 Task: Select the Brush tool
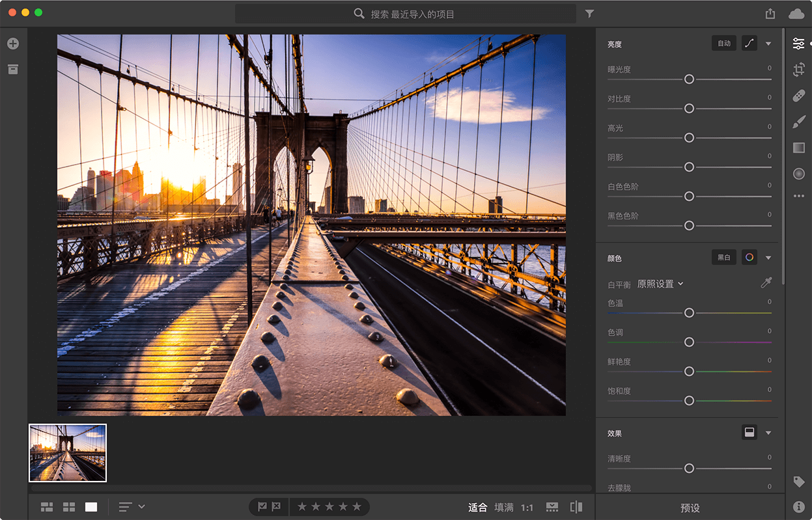point(799,122)
